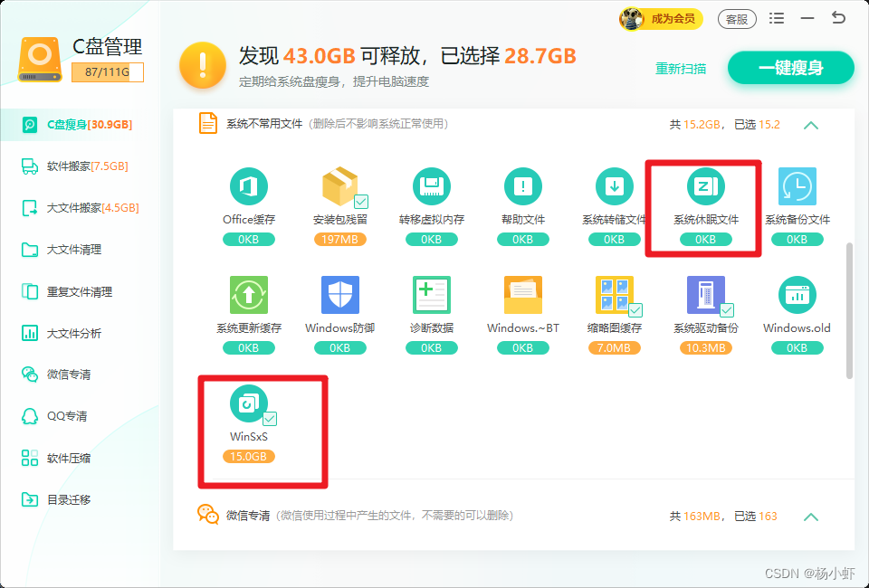This screenshot has height=588, width=869.
Task: Switch to C盘瘦身 sidebar tab
Action: click(80, 125)
